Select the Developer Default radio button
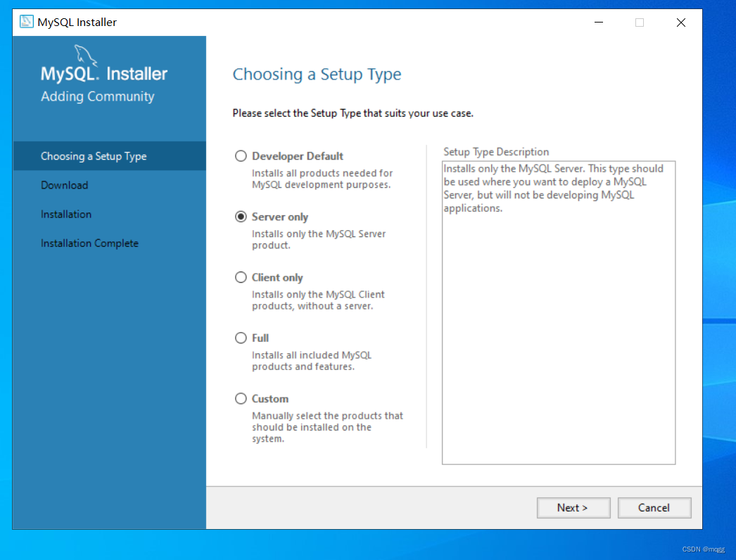The height and width of the screenshot is (560, 736). tap(241, 156)
